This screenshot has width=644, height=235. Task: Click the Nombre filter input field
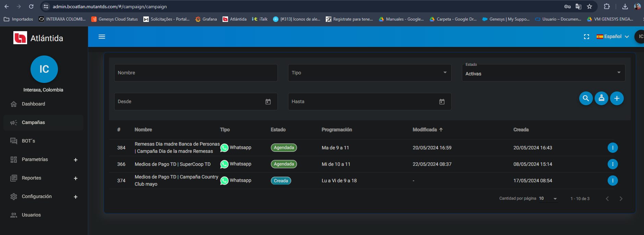[x=195, y=73]
